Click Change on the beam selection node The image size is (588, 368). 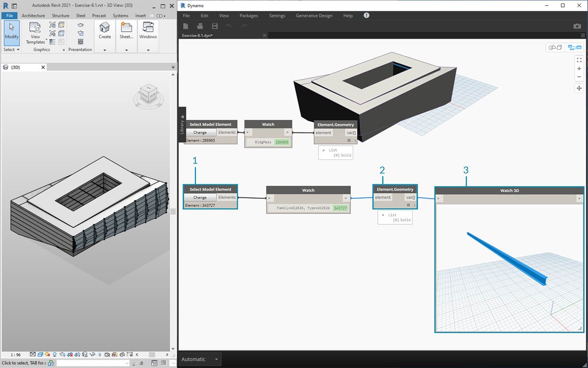tap(200, 198)
